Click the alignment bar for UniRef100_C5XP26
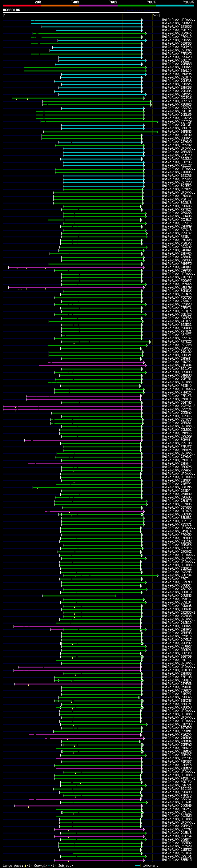 [78, 98]
